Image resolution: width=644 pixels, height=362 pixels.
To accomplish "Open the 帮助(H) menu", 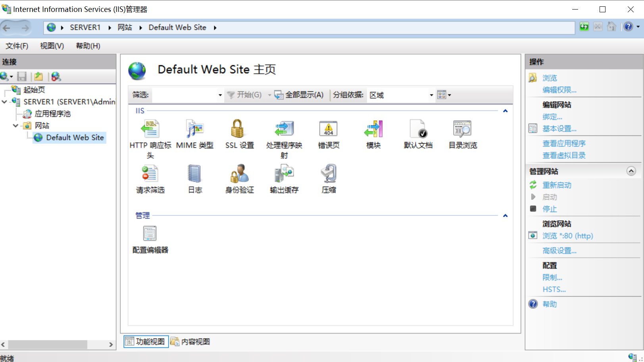I will [88, 46].
